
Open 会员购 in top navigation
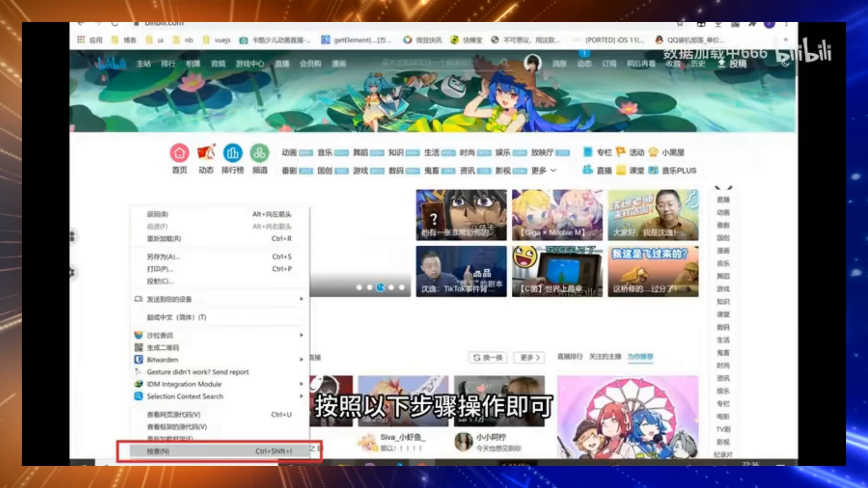310,64
